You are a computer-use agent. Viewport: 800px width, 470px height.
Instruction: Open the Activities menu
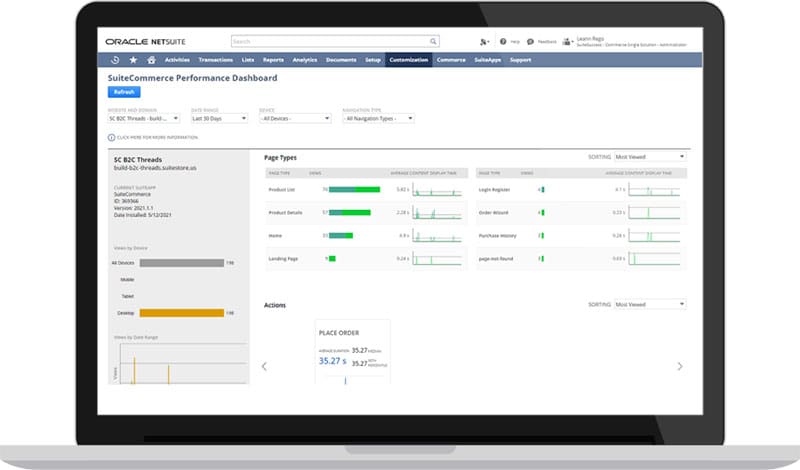(177, 60)
